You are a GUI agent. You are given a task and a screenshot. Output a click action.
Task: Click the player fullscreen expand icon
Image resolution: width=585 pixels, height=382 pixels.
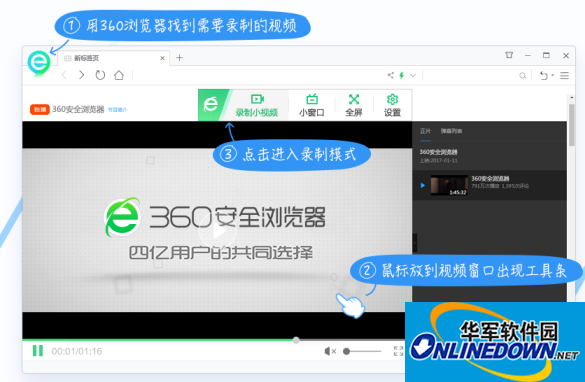[x=398, y=351]
